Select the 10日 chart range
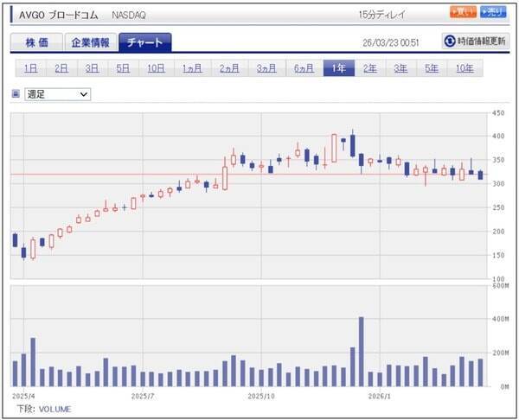The width and height of the screenshot is (519, 420). (156, 68)
